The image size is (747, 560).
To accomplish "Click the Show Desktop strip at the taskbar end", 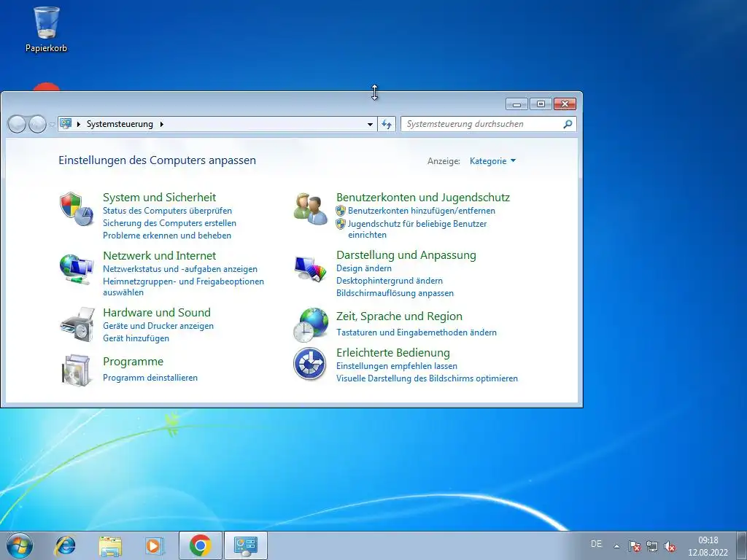I will 741,545.
